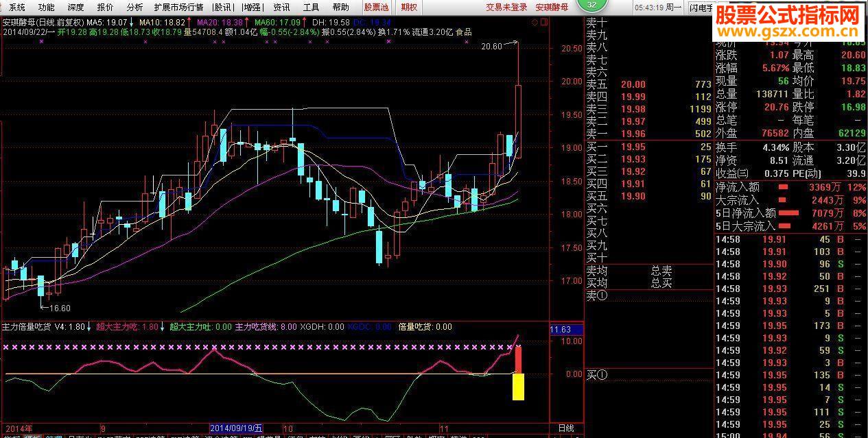This screenshot has height=438, width=868.
Task: Click the 20.60 high price marker on the chart
Action: (492, 46)
